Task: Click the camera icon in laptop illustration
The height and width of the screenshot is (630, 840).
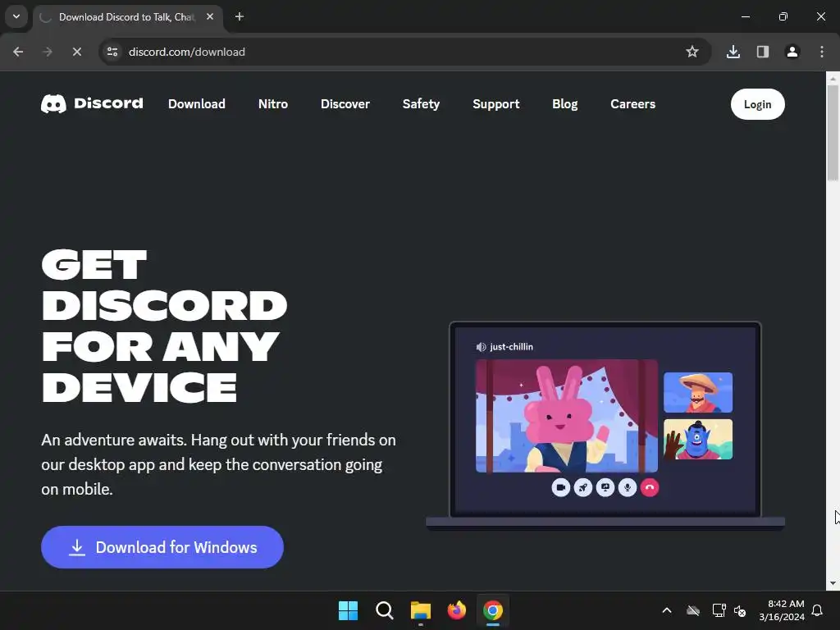Action: 561,487
